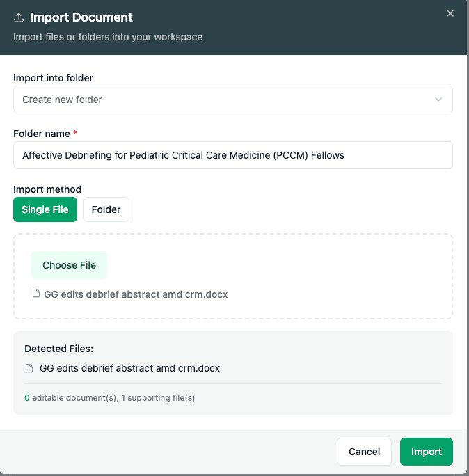469x476 pixels.
Task: Click the Import Document heading
Action: click(81, 17)
